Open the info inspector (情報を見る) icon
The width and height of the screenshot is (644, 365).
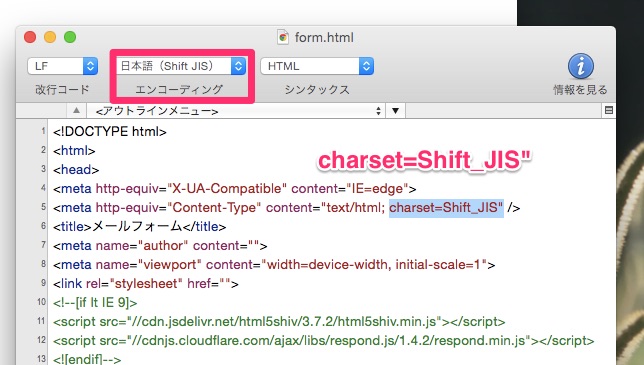pyautogui.click(x=580, y=66)
